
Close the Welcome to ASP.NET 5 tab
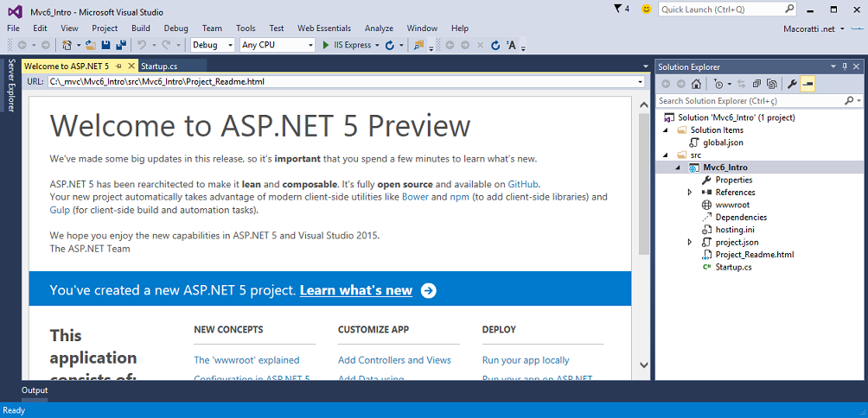[131, 66]
